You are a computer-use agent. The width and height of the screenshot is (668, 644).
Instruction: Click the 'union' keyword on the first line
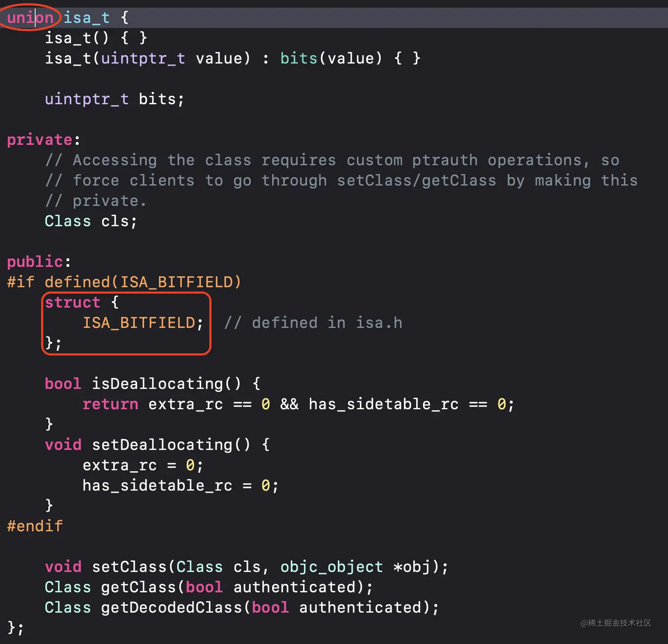pos(30,18)
